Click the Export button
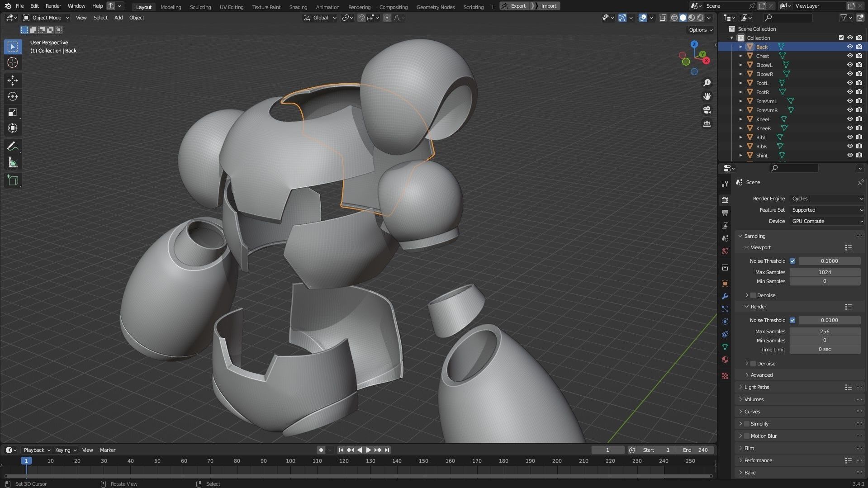The image size is (868, 488). pos(514,6)
